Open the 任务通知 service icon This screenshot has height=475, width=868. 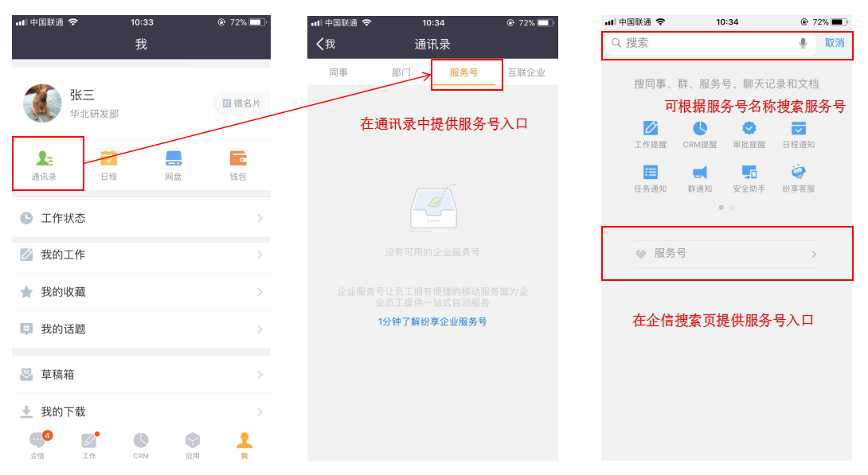651,178
